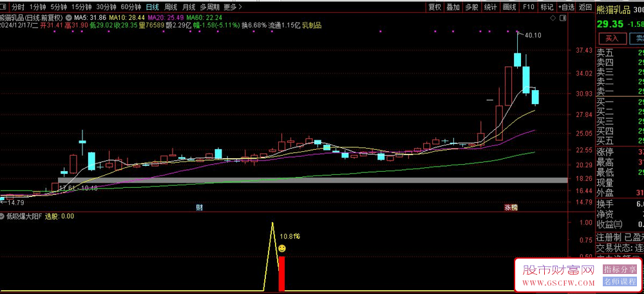Click the smiley face signal icon

pos(282,248)
